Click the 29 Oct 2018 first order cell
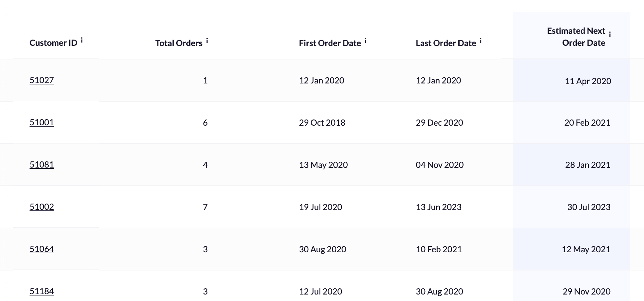The height and width of the screenshot is (301, 644). point(322,122)
